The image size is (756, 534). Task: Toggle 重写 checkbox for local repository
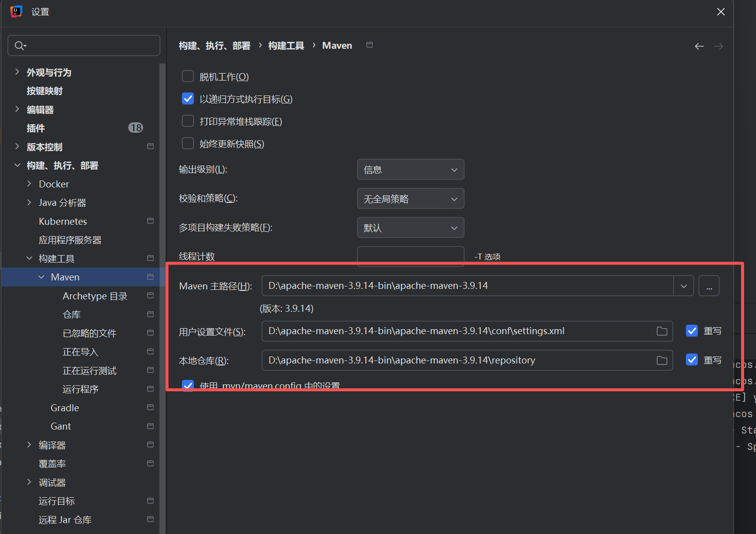pos(692,359)
